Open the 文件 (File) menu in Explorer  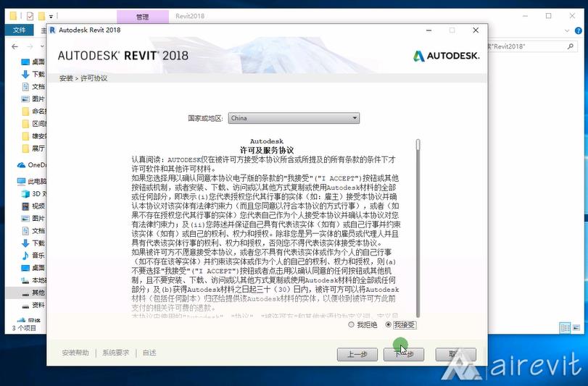[20, 30]
